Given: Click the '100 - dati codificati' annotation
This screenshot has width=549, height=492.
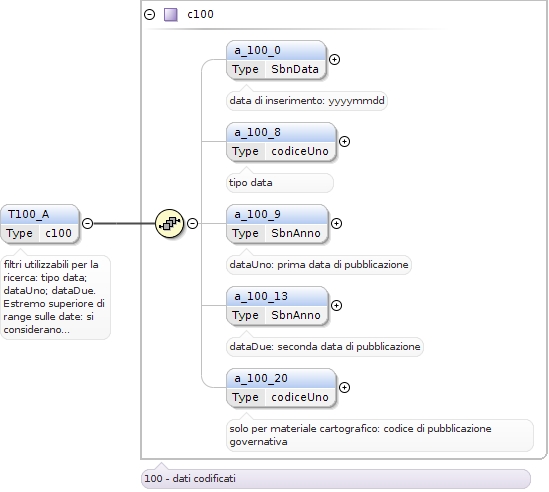Looking at the screenshot, I should point(336,479).
